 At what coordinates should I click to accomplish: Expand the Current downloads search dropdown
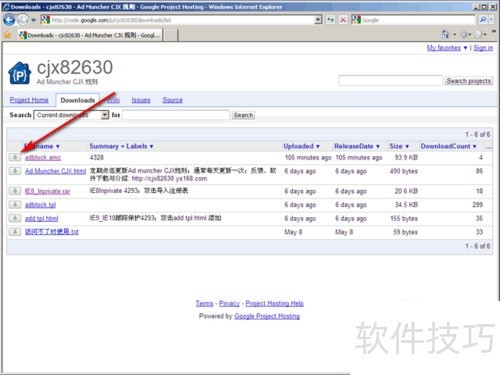click(x=71, y=115)
